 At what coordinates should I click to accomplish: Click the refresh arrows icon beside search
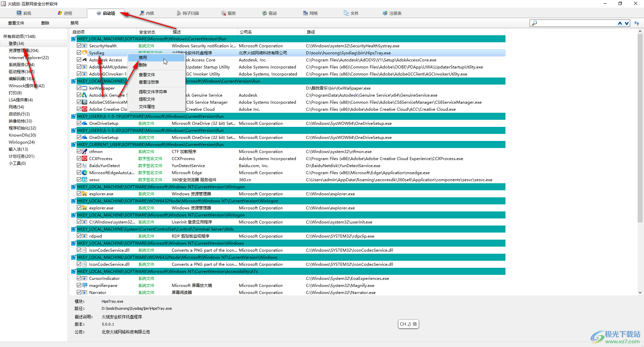[x=637, y=23]
